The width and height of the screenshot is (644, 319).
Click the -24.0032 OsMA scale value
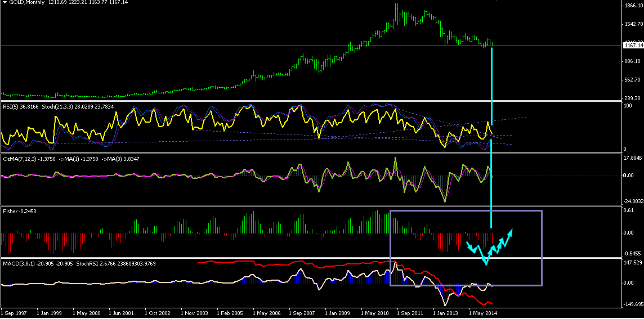click(x=634, y=201)
